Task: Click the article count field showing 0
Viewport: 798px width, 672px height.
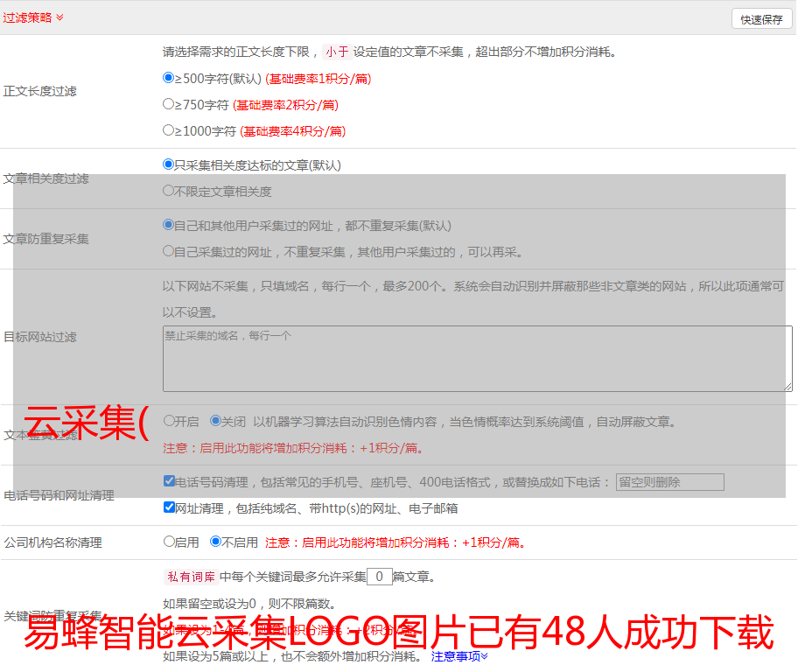Action: (379, 577)
